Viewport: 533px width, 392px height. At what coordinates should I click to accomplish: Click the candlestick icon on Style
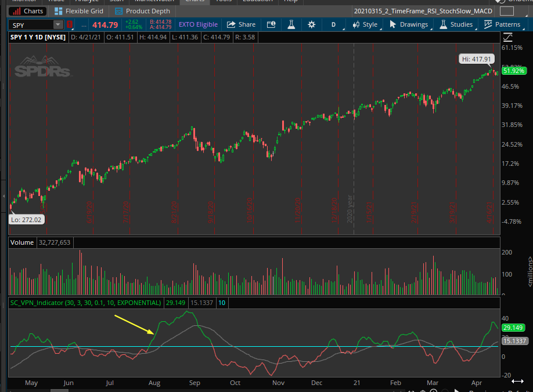356,24
